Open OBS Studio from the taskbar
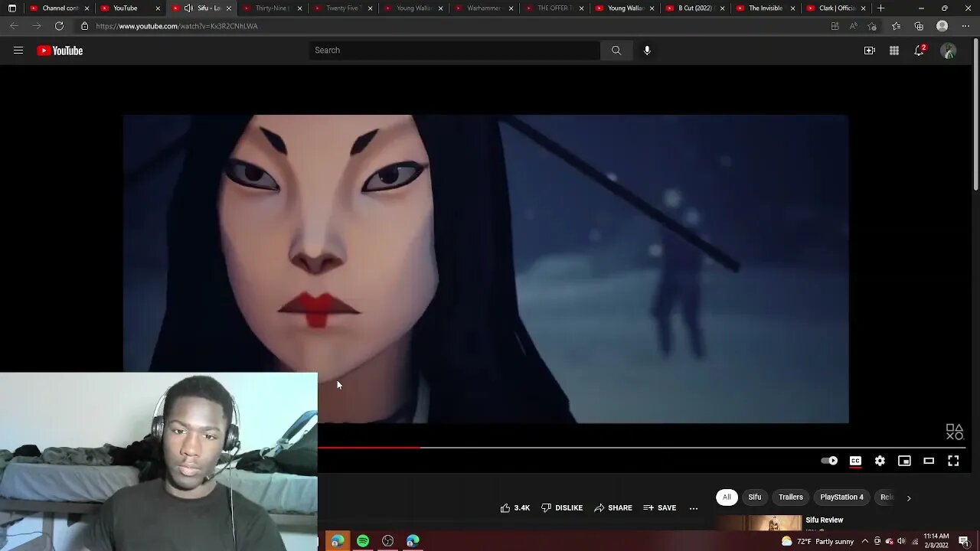This screenshot has width=980, height=551. (388, 541)
